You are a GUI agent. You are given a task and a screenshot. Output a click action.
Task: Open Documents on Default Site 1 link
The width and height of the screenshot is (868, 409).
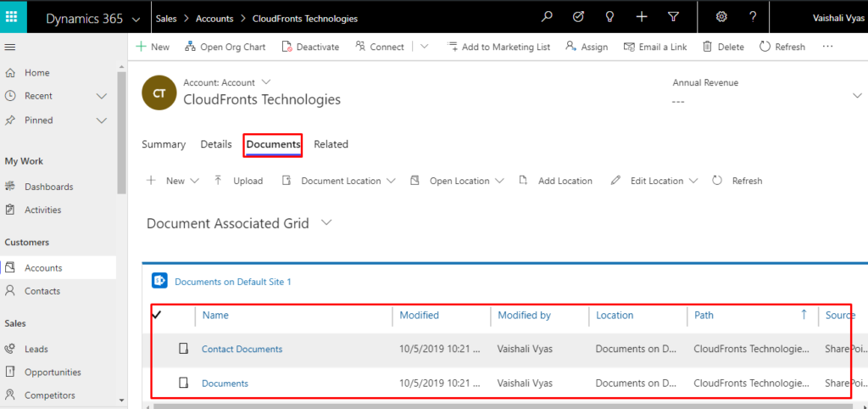233,282
